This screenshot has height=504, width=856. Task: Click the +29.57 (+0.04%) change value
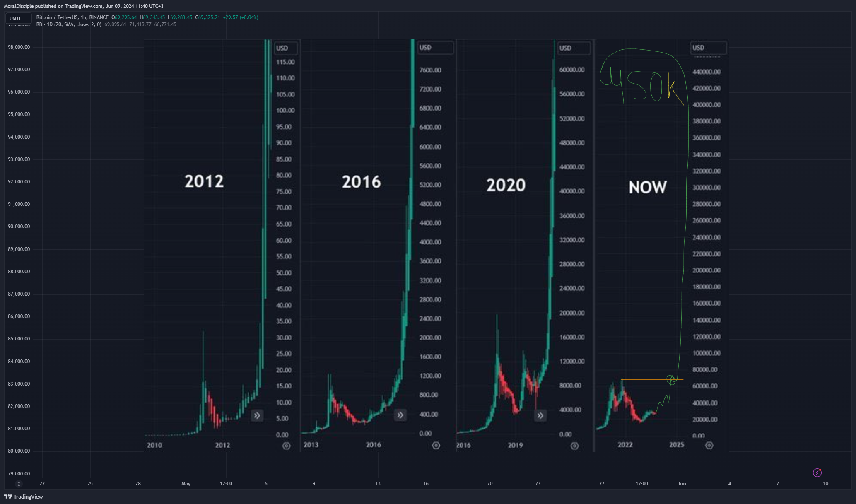coord(241,17)
